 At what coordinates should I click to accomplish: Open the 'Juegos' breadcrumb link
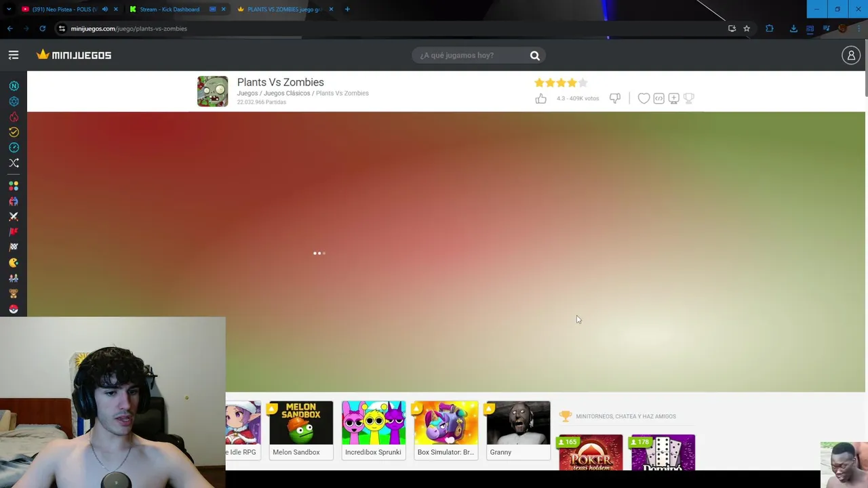[247, 94]
